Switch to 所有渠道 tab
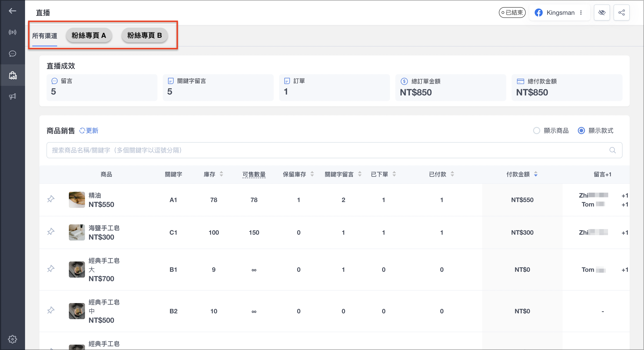 tap(44, 36)
